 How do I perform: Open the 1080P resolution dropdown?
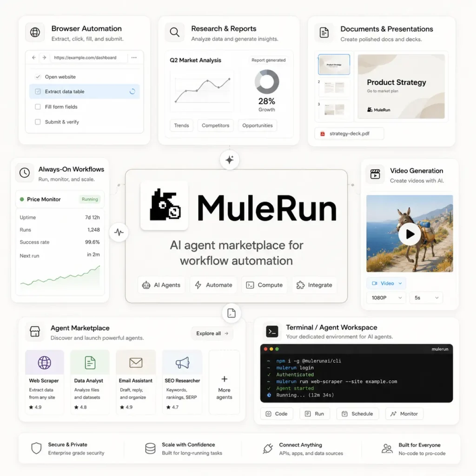pyautogui.click(x=386, y=298)
